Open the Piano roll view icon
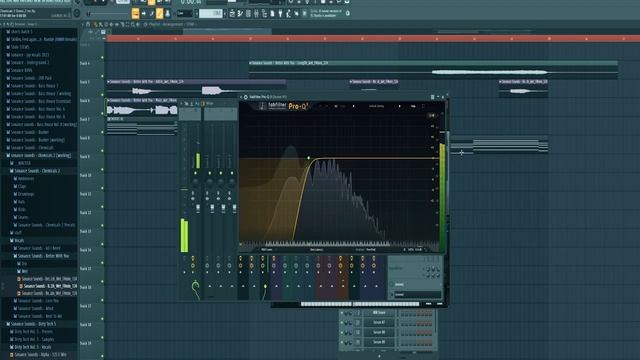The image size is (640, 360). [240, 13]
